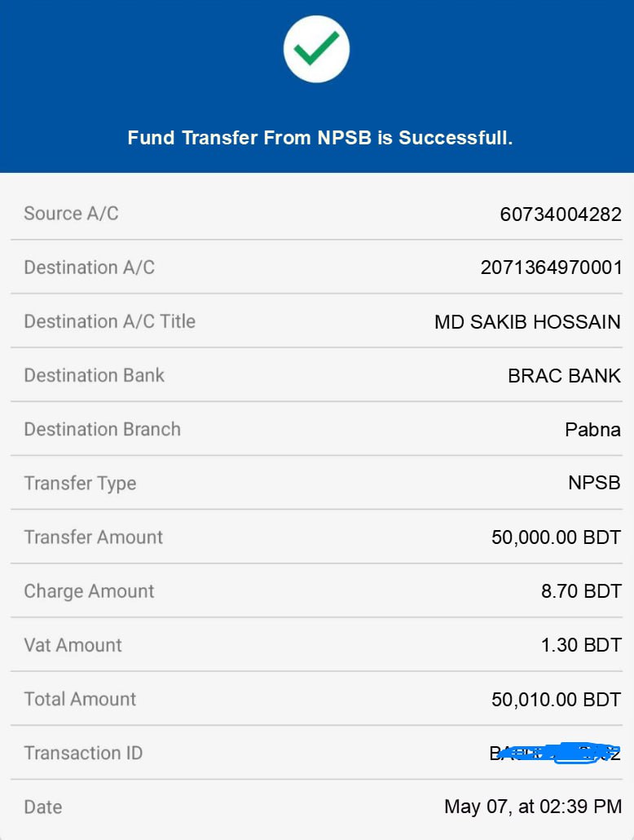Select the Pabna branch value
This screenshot has width=634, height=840.
pos(592,430)
